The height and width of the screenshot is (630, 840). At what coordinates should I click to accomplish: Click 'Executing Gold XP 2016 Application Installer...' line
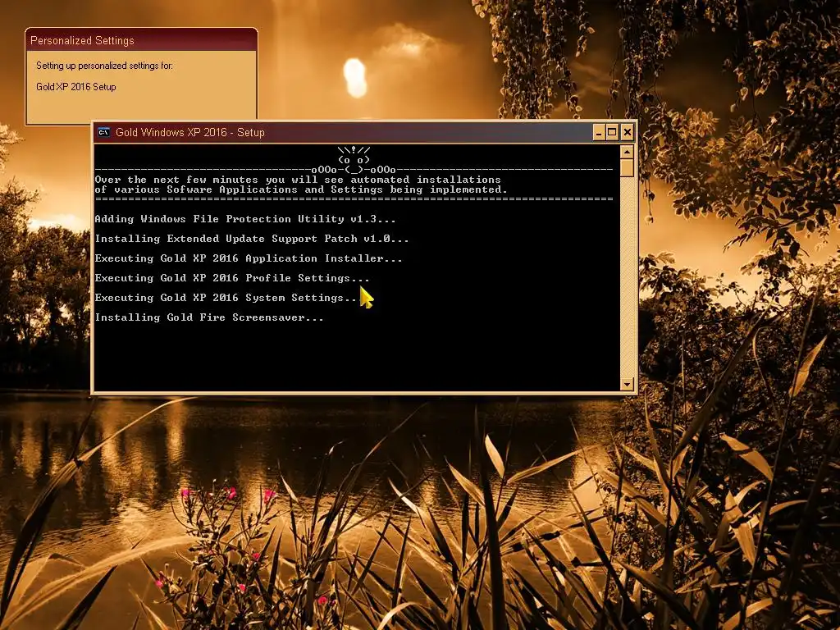point(249,258)
